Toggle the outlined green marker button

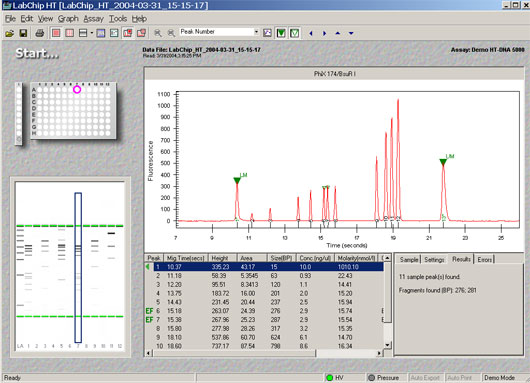pos(294,33)
